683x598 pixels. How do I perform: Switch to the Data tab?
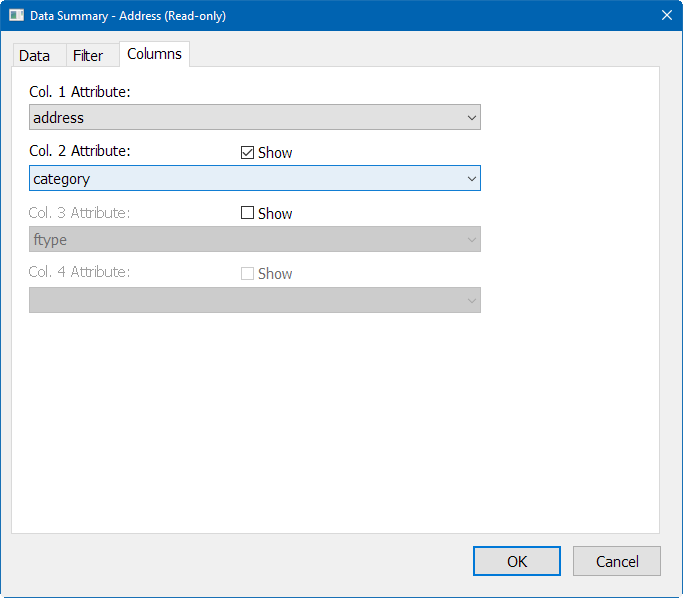tap(34, 56)
